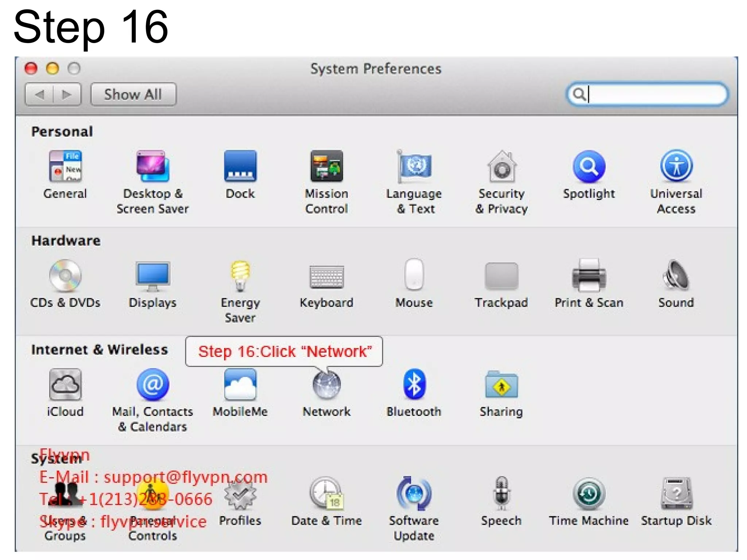Open Print & Scan preferences
747x560 pixels.
click(589, 276)
